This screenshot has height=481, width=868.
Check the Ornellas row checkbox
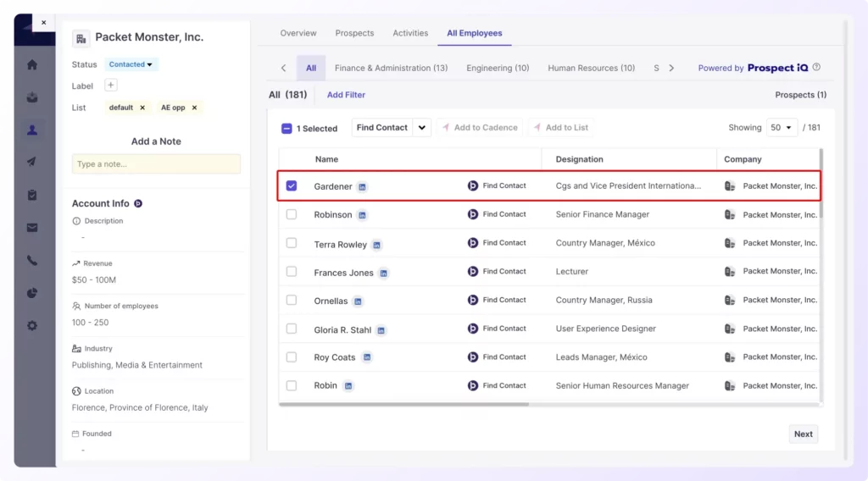tap(292, 301)
